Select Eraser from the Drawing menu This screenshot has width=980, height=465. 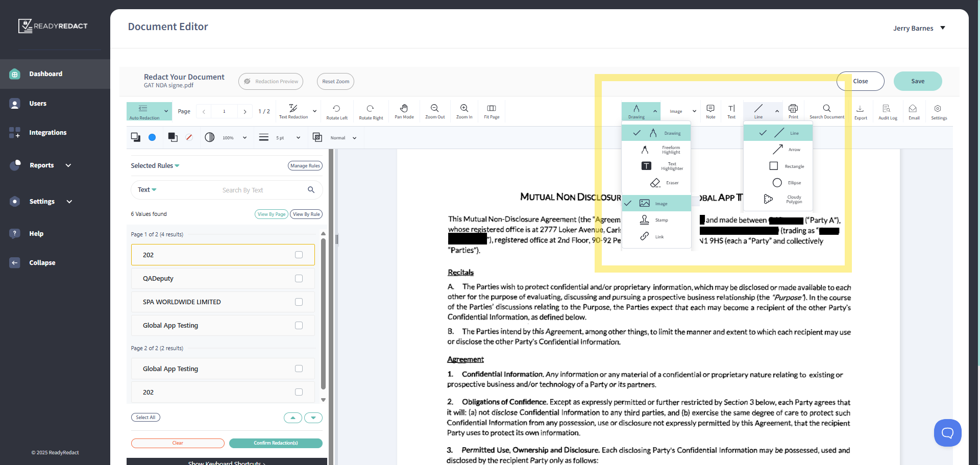point(656,183)
